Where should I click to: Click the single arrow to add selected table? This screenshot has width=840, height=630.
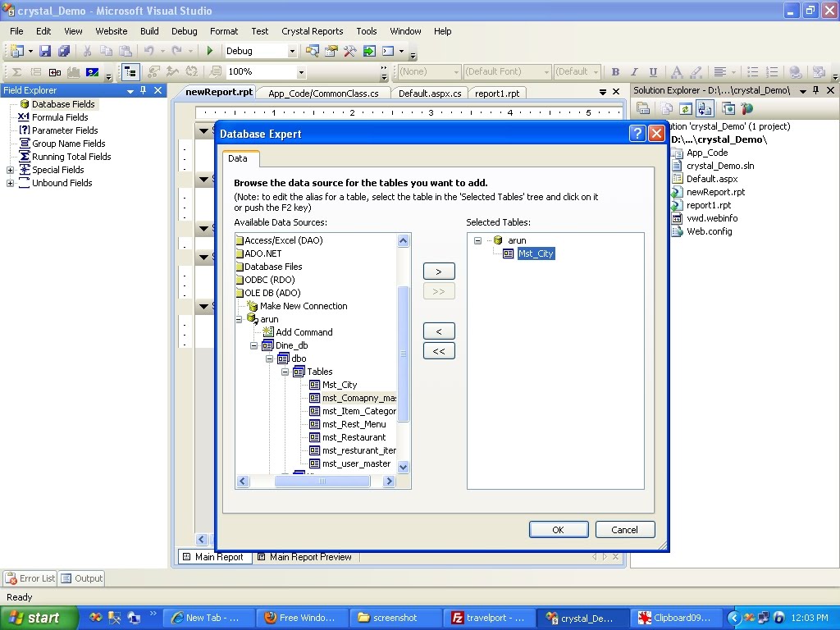pyautogui.click(x=439, y=271)
